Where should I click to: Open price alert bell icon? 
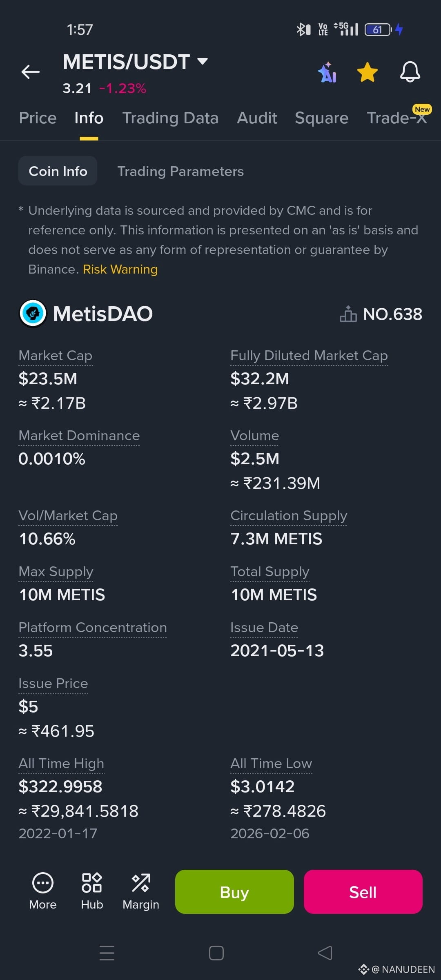tap(410, 72)
